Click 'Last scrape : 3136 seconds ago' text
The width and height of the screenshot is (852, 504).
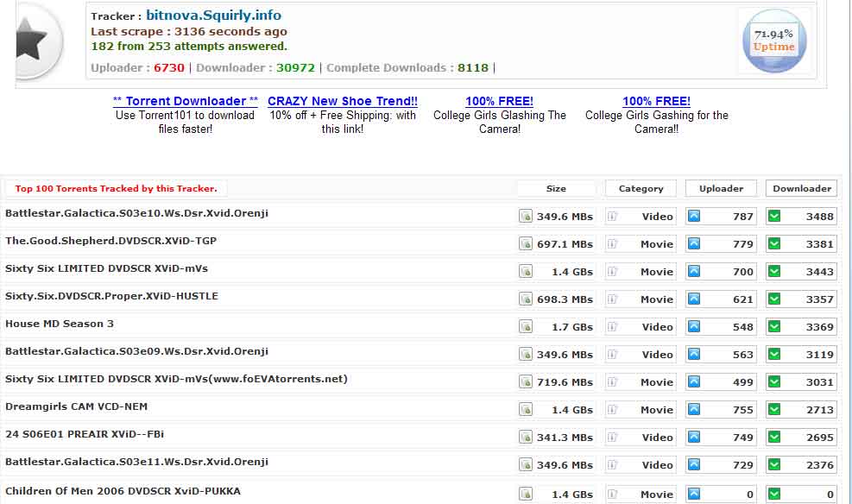click(x=188, y=31)
